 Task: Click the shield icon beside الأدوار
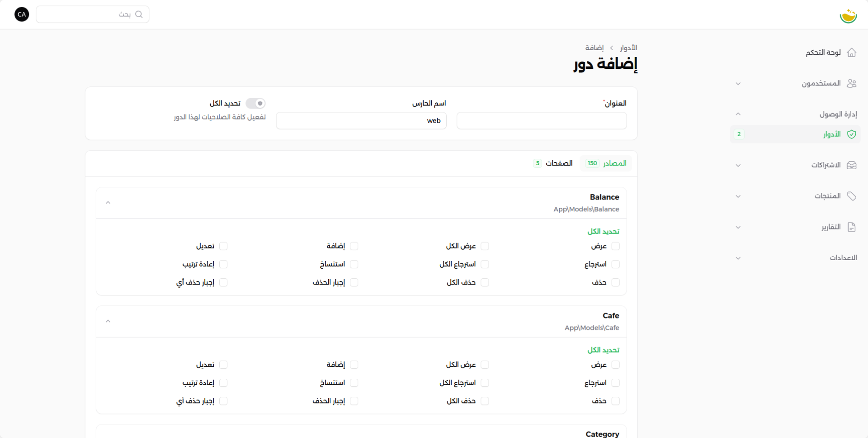tap(852, 134)
